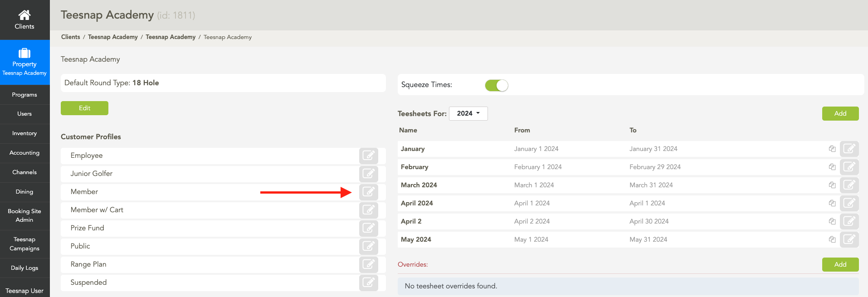Go to Programs in the sidebar
868x297 pixels.
click(x=24, y=95)
